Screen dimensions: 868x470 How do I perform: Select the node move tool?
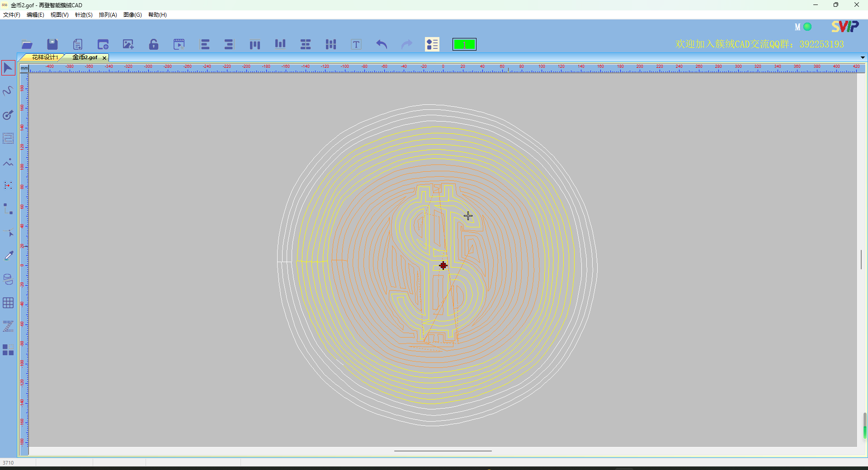8,185
